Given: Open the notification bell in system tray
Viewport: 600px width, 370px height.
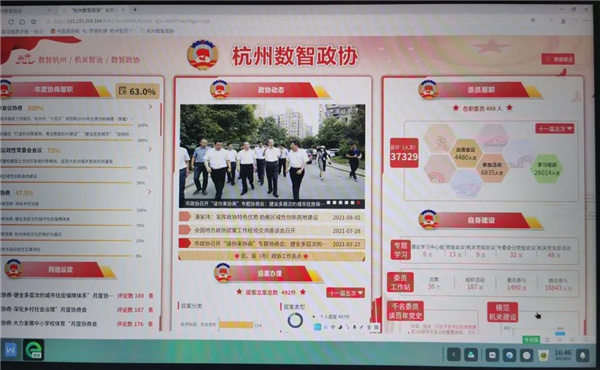Looking at the screenshot, I should [583, 355].
